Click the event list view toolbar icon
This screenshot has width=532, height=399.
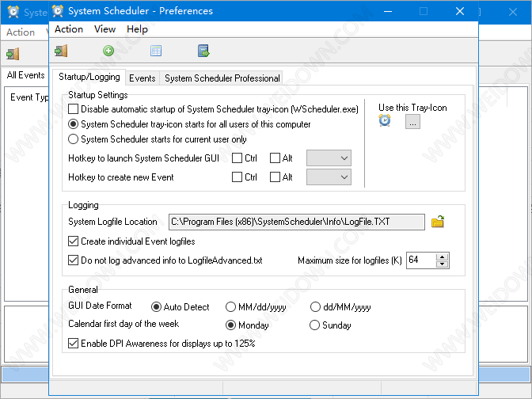[x=156, y=51]
